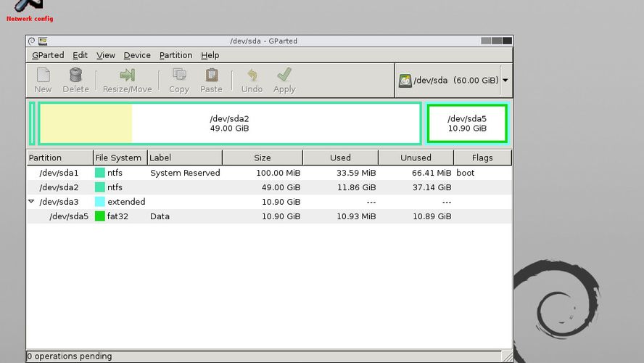644x363 pixels.
Task: Click the '100.00 MiB' size value
Action: click(x=278, y=173)
